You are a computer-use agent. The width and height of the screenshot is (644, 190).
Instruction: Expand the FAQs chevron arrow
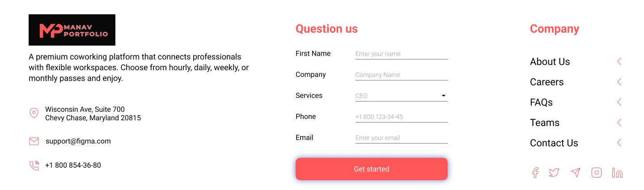[619, 102]
